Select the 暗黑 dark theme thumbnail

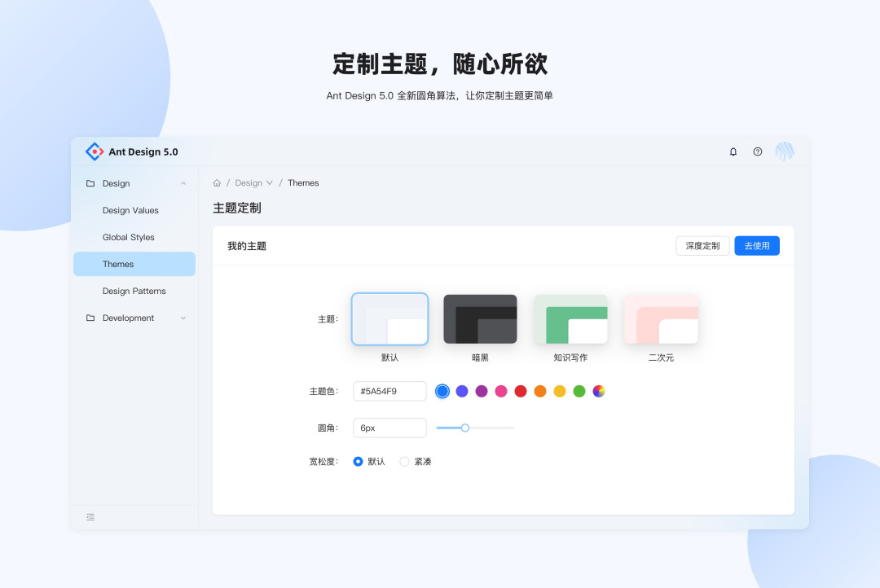click(480, 318)
